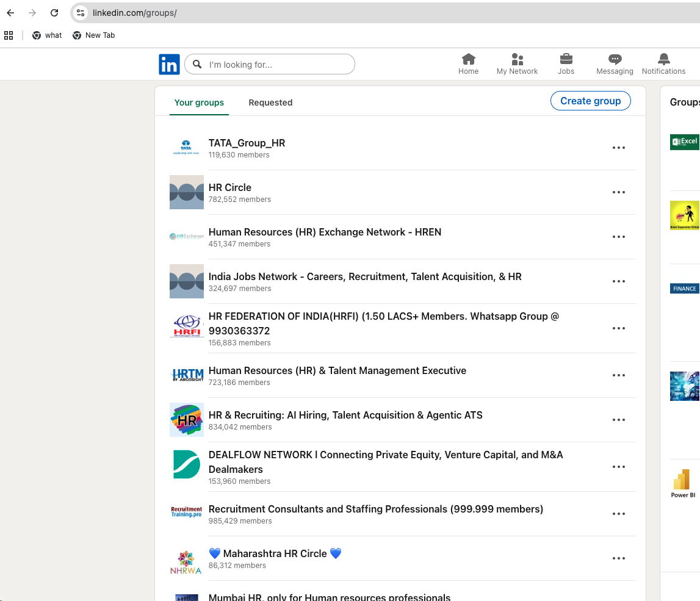Open Notifications bell icon
The width and height of the screenshot is (700, 601).
pos(664,59)
